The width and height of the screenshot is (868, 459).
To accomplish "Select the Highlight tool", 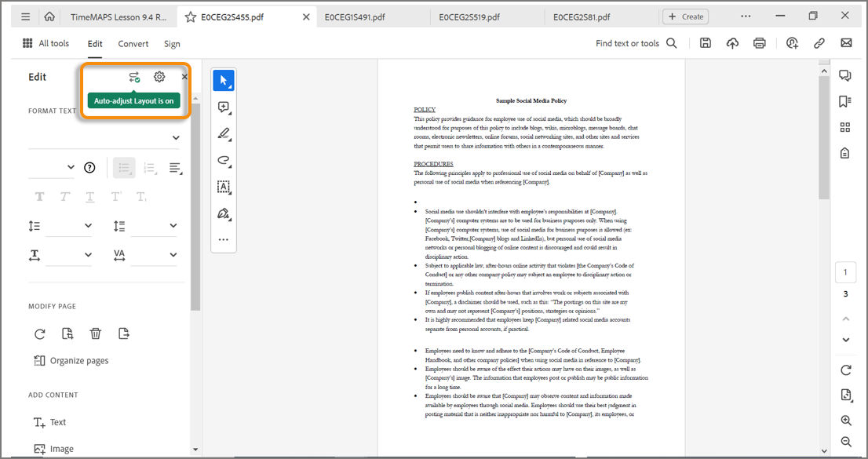I will [224, 134].
